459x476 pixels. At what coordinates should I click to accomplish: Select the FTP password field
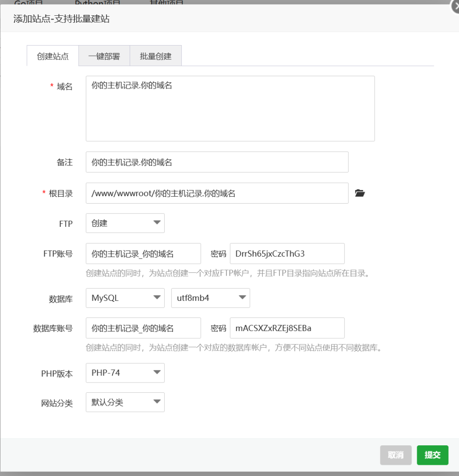(x=287, y=254)
